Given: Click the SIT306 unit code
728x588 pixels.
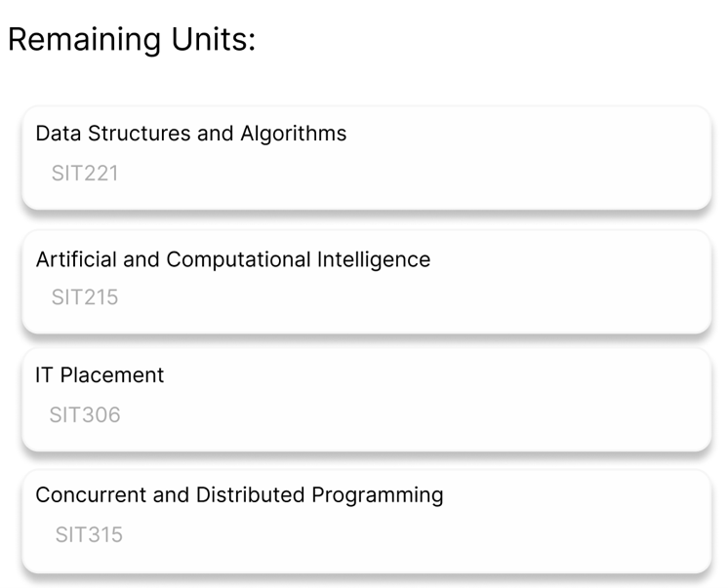Looking at the screenshot, I should 85,415.
